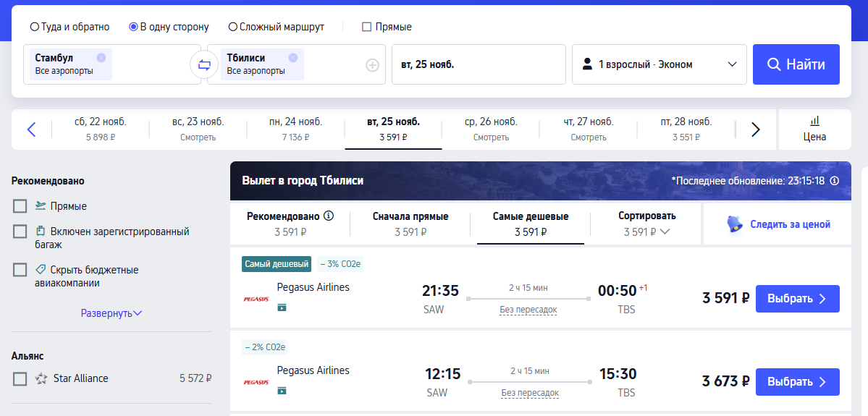
Task: Enable the Star Alliance filter
Action: pos(20,378)
